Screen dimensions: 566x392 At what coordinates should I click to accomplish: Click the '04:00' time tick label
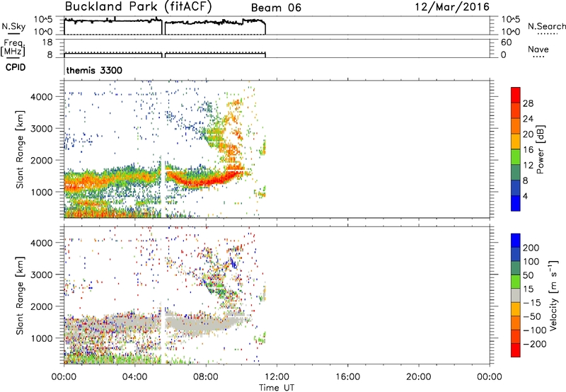coord(134,377)
